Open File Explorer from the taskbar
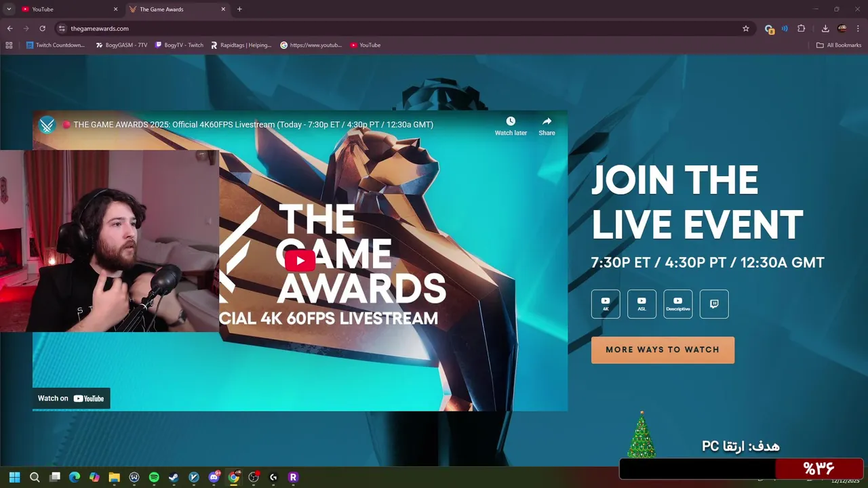The image size is (868, 488). 114,477
